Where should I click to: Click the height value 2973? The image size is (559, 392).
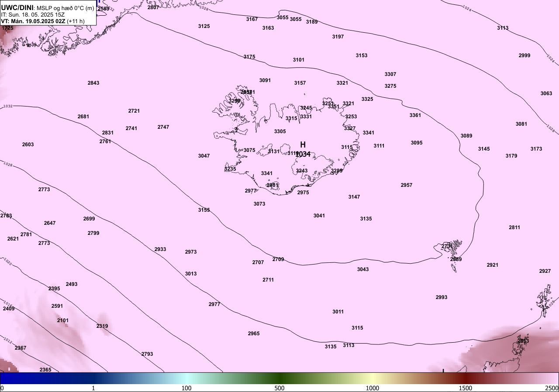click(x=191, y=252)
